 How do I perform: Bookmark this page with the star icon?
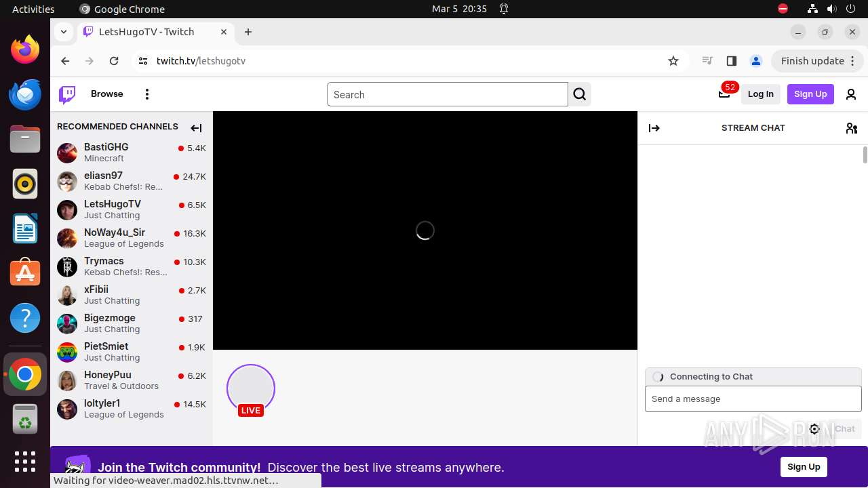[673, 61]
